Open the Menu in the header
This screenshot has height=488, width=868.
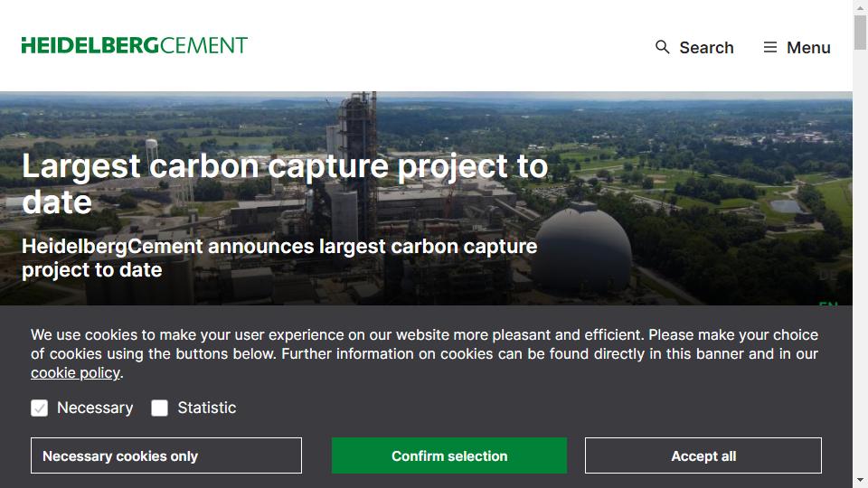807,48
